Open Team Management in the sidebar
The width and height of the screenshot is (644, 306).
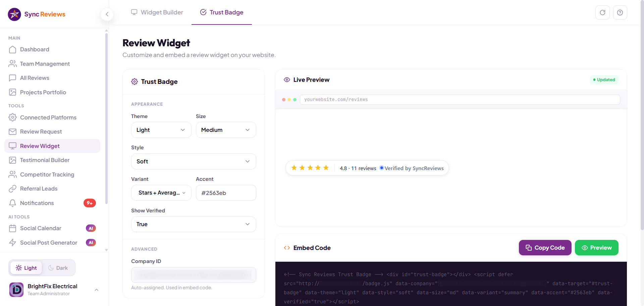52,64
